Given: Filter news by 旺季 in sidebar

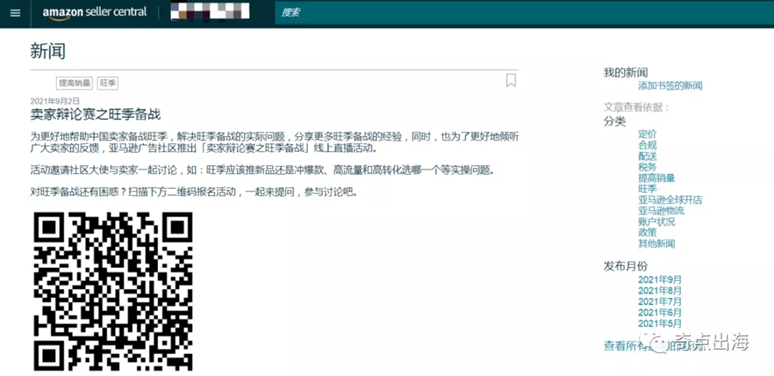Looking at the screenshot, I should point(647,189).
